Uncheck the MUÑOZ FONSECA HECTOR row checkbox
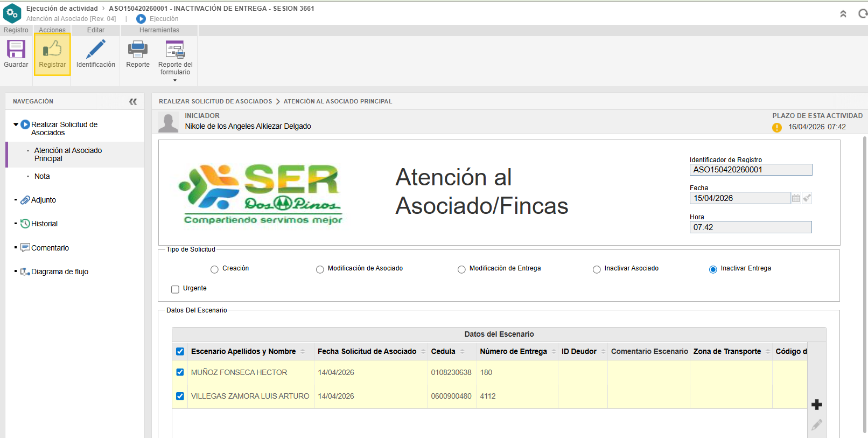The image size is (868, 438). click(180, 372)
